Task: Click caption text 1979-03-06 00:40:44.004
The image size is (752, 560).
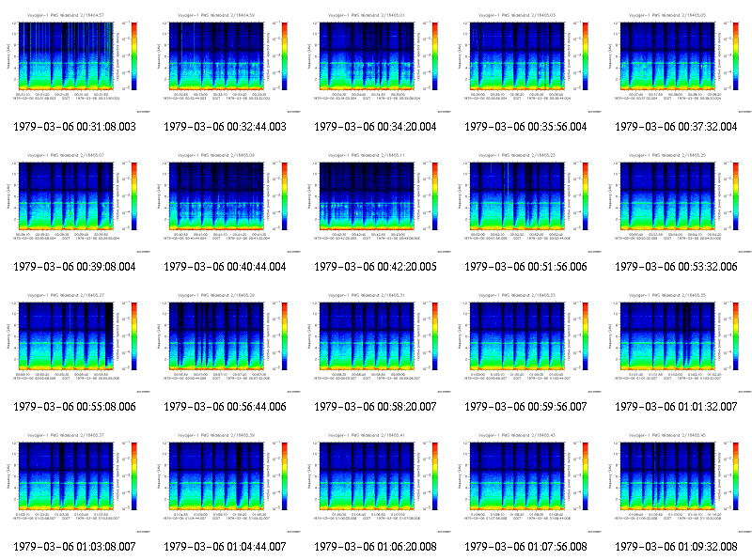Action: [225, 267]
